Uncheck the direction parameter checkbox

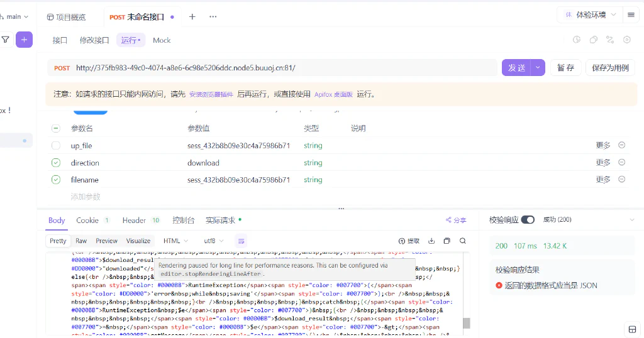56,163
